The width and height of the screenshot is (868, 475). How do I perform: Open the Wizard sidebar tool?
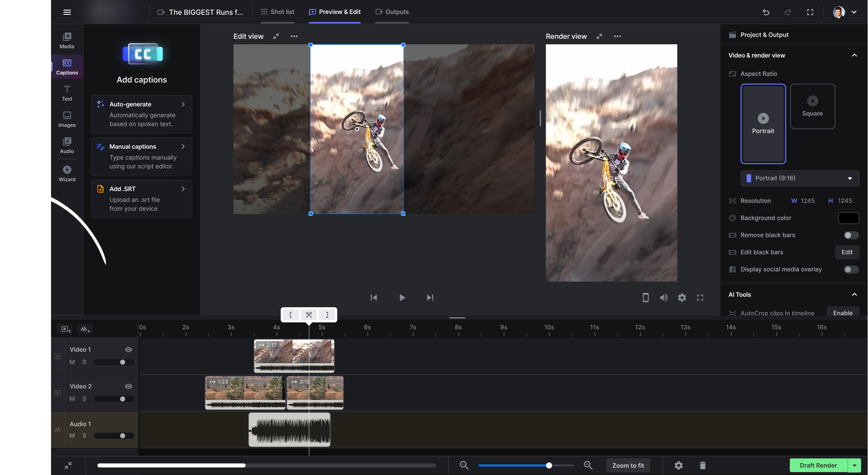click(67, 173)
